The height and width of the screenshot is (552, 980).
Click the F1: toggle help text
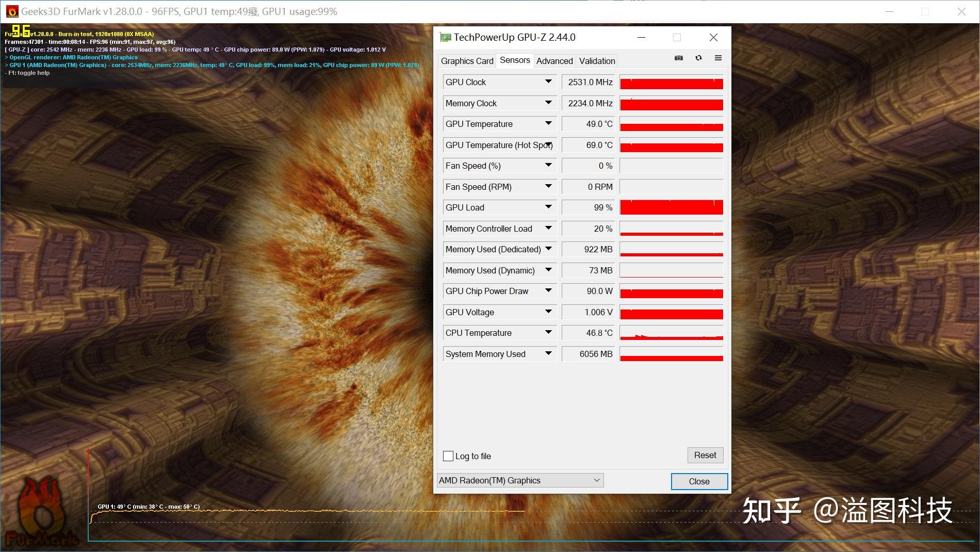(27, 73)
